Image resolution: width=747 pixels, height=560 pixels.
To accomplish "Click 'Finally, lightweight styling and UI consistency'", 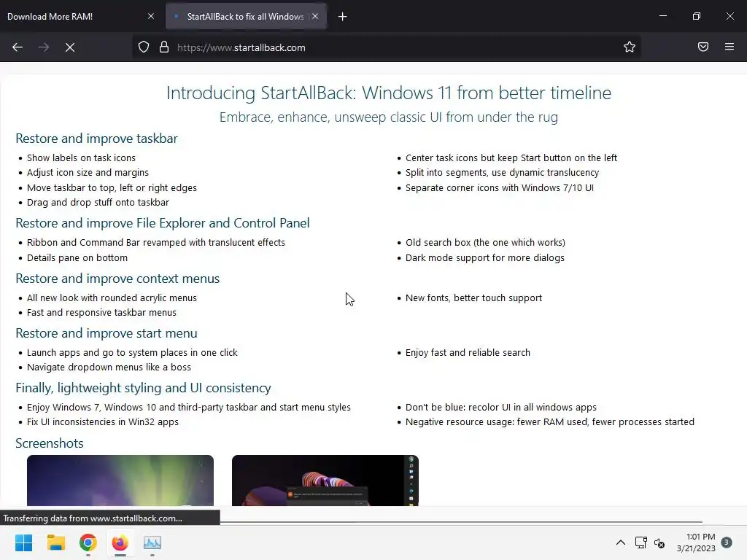I will (143, 388).
